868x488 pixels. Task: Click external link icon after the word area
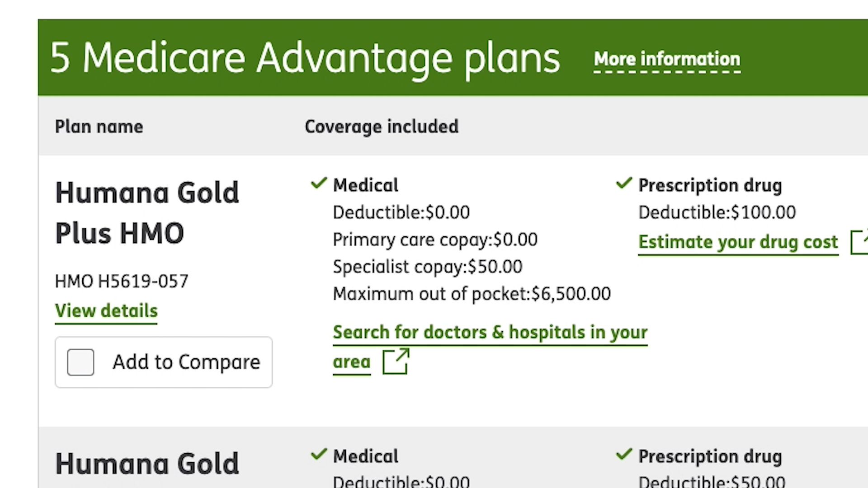click(396, 361)
